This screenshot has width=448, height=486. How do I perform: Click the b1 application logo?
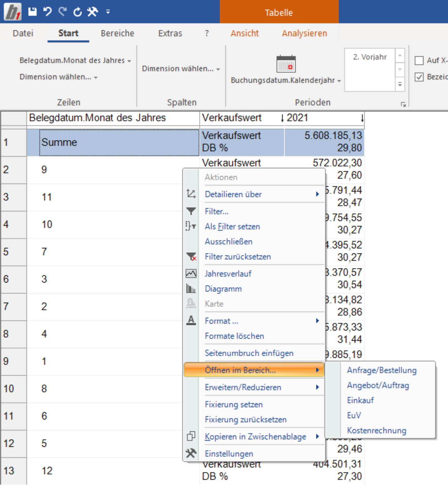(x=13, y=12)
